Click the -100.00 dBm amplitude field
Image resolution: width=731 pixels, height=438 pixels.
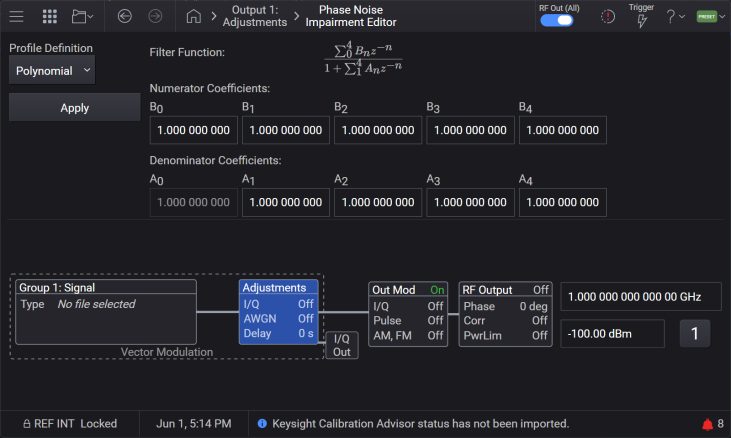612,334
